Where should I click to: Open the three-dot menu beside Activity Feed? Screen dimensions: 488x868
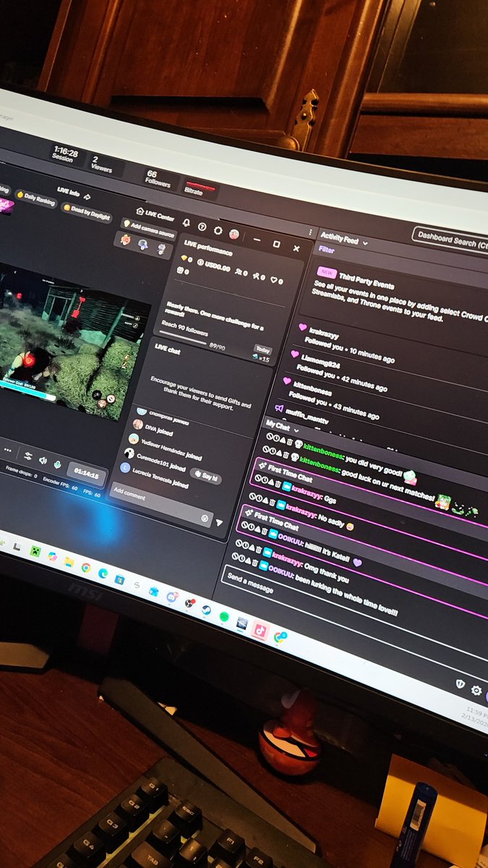coord(311,232)
